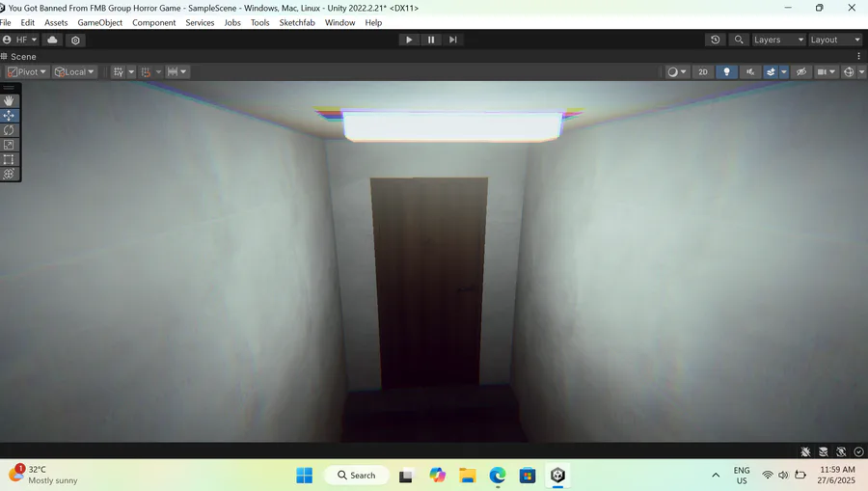Open the draw mode shading dropdown

click(x=676, y=72)
